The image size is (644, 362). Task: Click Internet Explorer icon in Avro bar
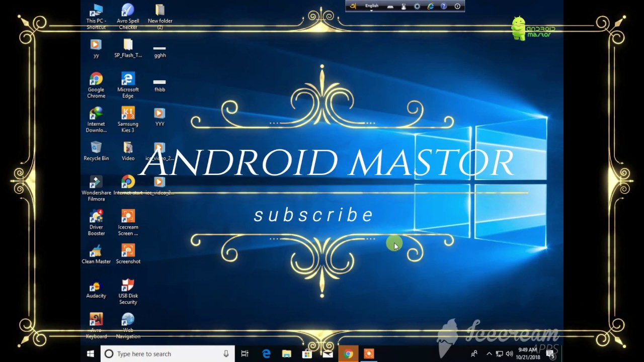[430, 6]
